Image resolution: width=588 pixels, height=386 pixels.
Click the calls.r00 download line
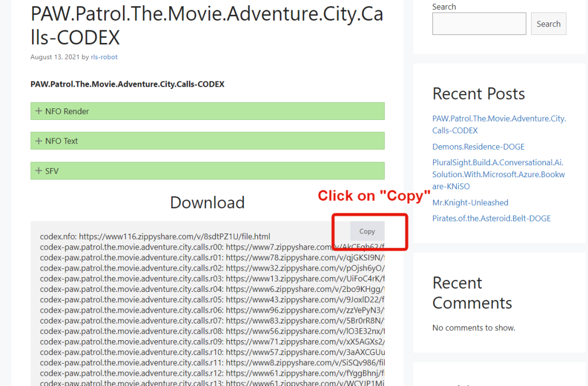pos(212,247)
